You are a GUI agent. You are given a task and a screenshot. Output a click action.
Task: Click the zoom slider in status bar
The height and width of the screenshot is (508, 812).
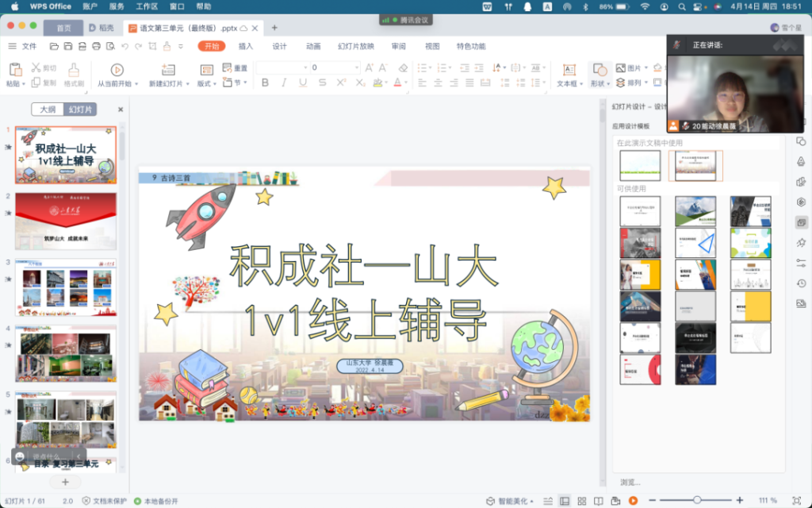click(696, 501)
